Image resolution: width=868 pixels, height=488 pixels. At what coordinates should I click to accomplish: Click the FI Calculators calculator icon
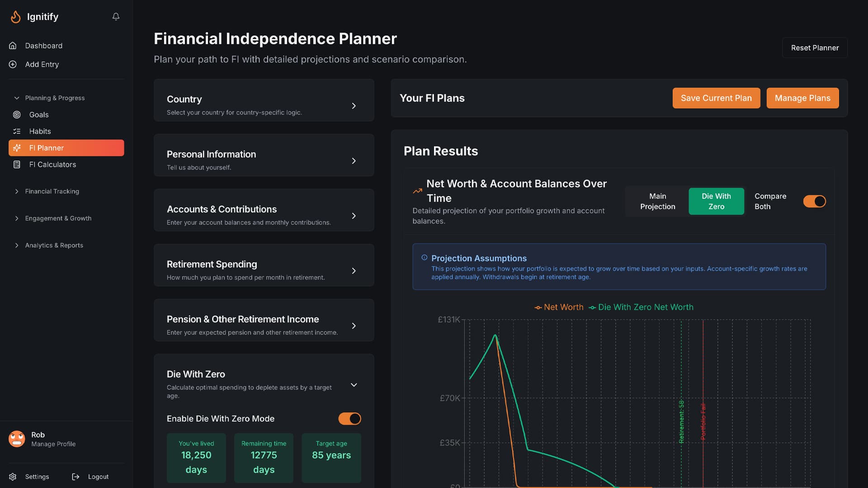tap(17, 164)
